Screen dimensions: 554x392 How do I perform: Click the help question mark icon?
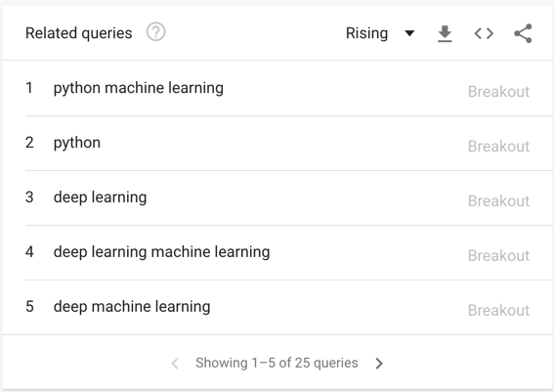click(x=155, y=32)
